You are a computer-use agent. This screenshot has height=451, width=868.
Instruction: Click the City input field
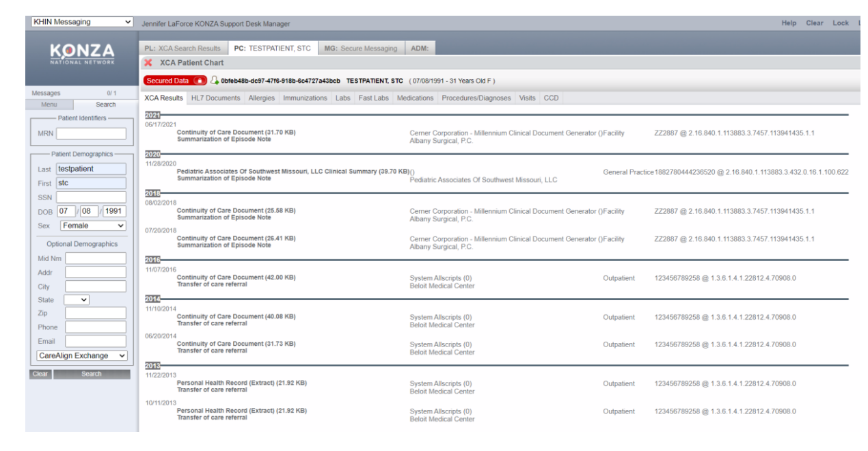[x=96, y=287]
